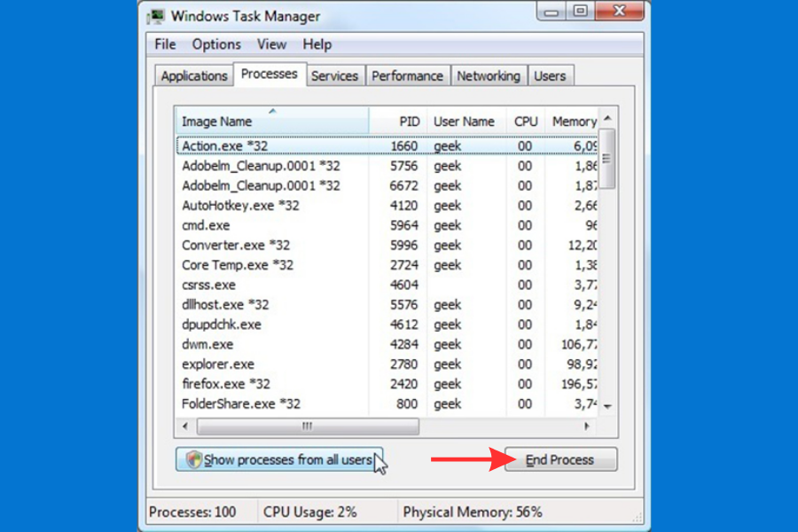This screenshot has height=532, width=798.
Task: Select the explorer.exe process row
Action: pos(218,364)
